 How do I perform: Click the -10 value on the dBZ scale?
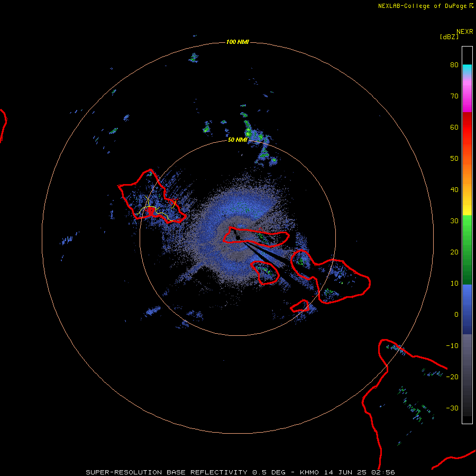click(x=452, y=346)
